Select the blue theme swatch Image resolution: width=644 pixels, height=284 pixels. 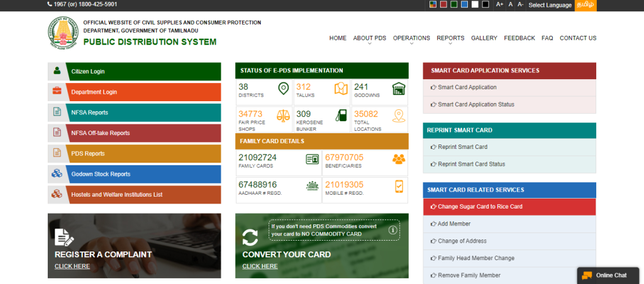[465, 4]
